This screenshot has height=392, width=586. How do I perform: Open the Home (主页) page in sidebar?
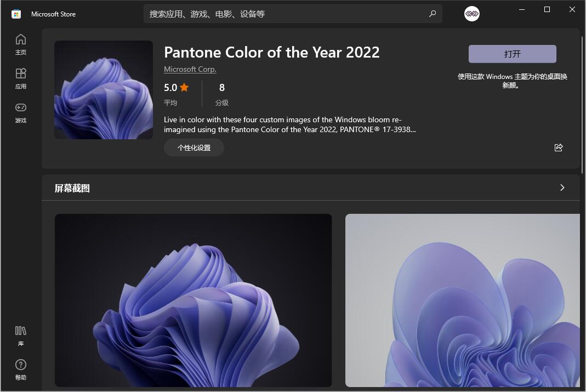20,44
